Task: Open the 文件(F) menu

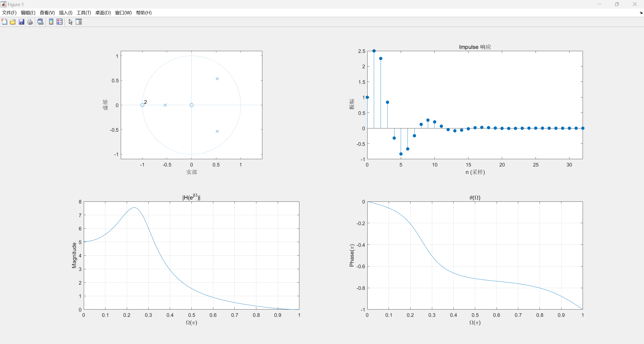Action: (x=9, y=13)
